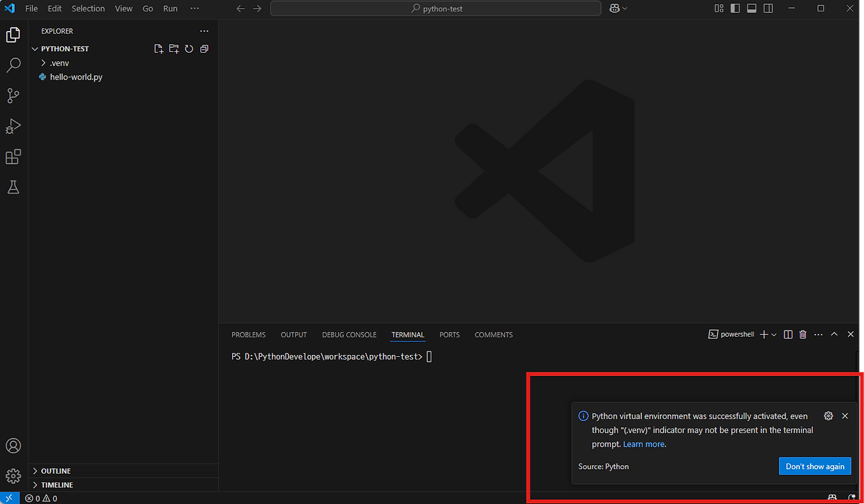Switch to the PROBLEMS tab
The height and width of the screenshot is (504, 864).
click(248, 335)
